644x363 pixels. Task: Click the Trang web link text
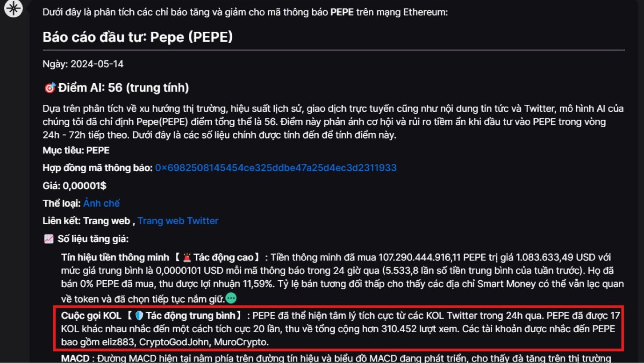coord(107,221)
